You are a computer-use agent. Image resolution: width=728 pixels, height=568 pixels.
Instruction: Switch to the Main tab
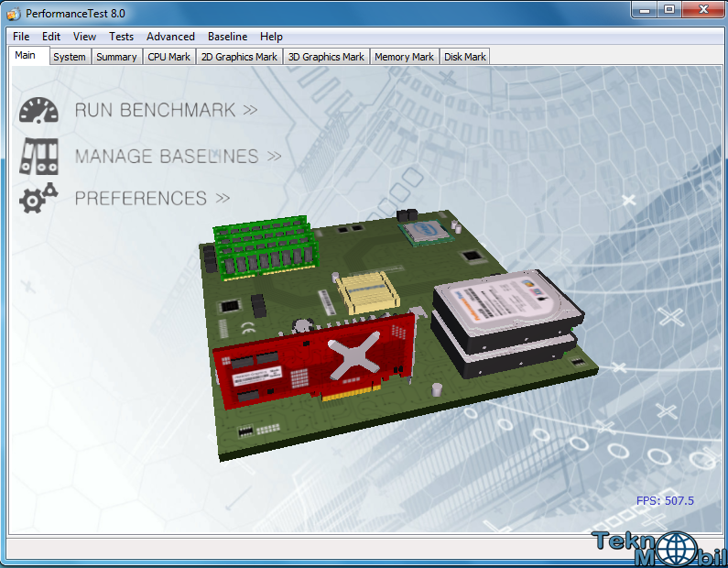28,55
